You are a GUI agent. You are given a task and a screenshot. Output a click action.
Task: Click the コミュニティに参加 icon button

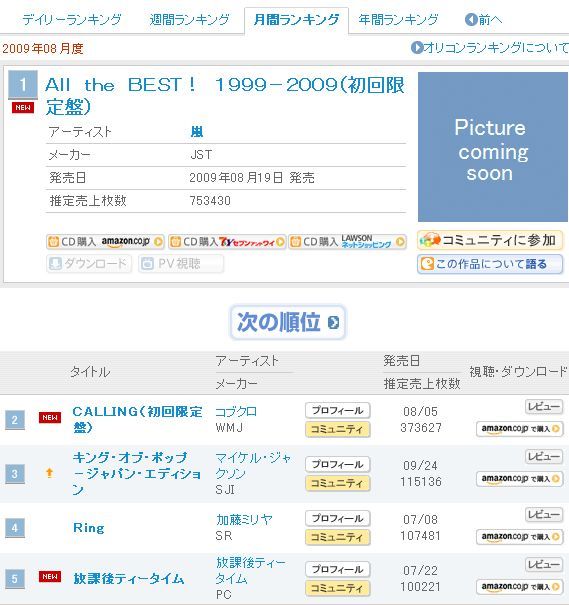tap(490, 240)
